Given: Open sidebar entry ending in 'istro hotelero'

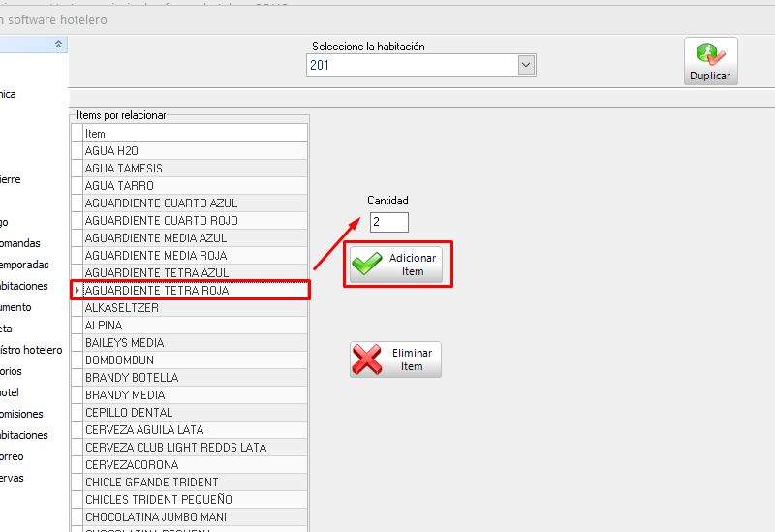Looking at the screenshot, I should click(x=31, y=350).
